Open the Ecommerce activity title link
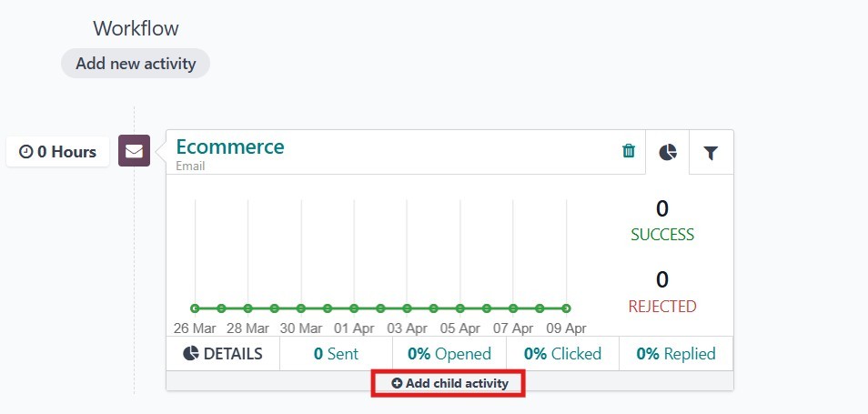The height and width of the screenshot is (414, 868). 229,146
